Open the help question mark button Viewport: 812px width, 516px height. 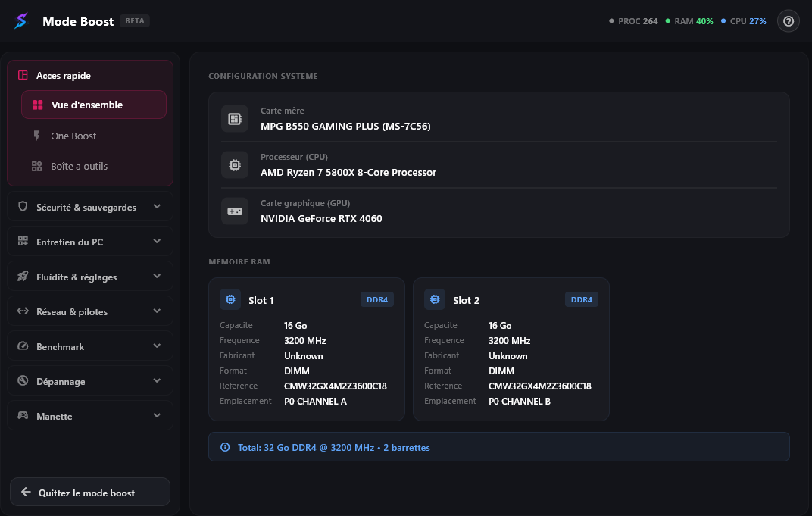pos(789,21)
